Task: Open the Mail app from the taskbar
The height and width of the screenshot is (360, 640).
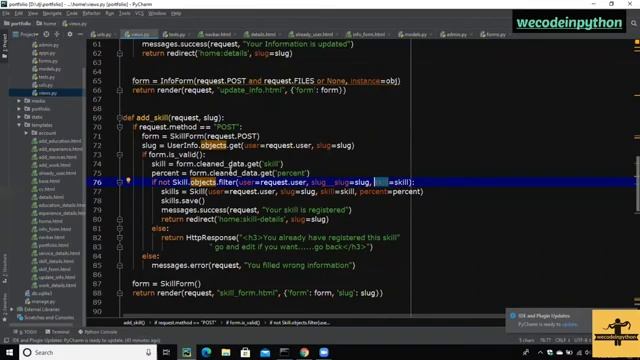Action: point(265,352)
